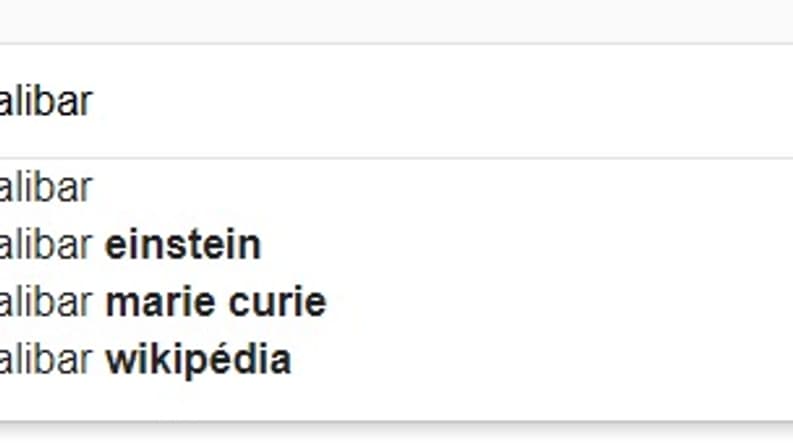The width and height of the screenshot is (793, 446).
Task: Click the "alibar" prefix in the marie curie row
Action: pyautogui.click(x=46, y=302)
